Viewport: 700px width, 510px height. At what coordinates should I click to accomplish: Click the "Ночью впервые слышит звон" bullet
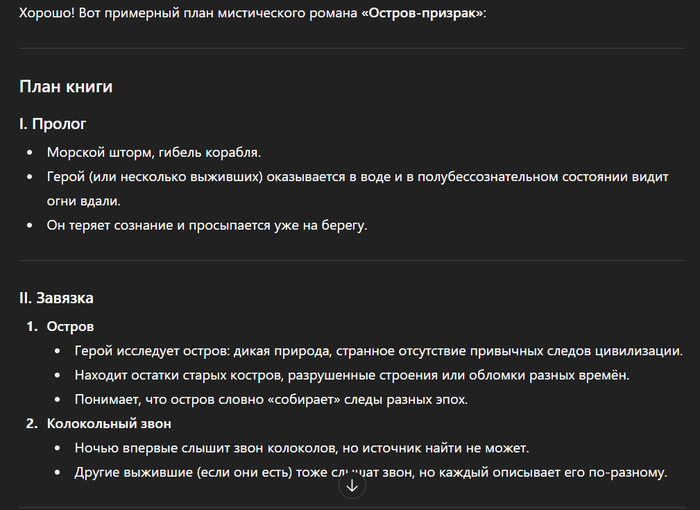[x=301, y=447]
